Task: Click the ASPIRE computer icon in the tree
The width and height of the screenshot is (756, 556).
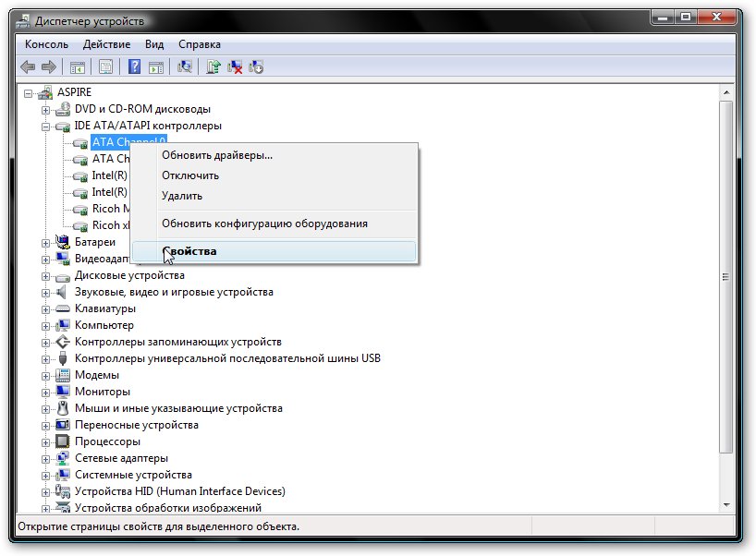Action: [45, 92]
